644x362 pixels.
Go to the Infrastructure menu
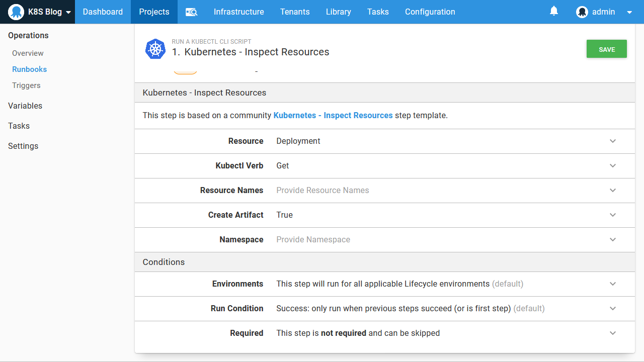coord(238,12)
